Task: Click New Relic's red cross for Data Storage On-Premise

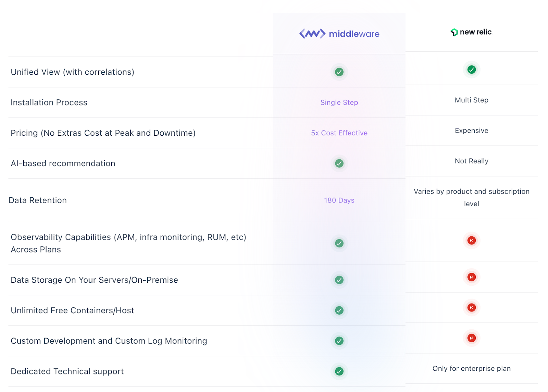Action: (472, 277)
